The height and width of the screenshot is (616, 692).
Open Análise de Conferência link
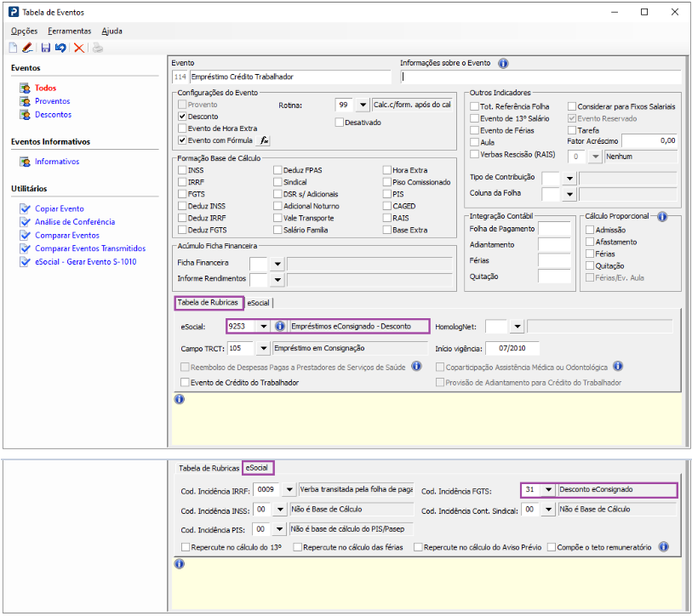click(x=75, y=222)
